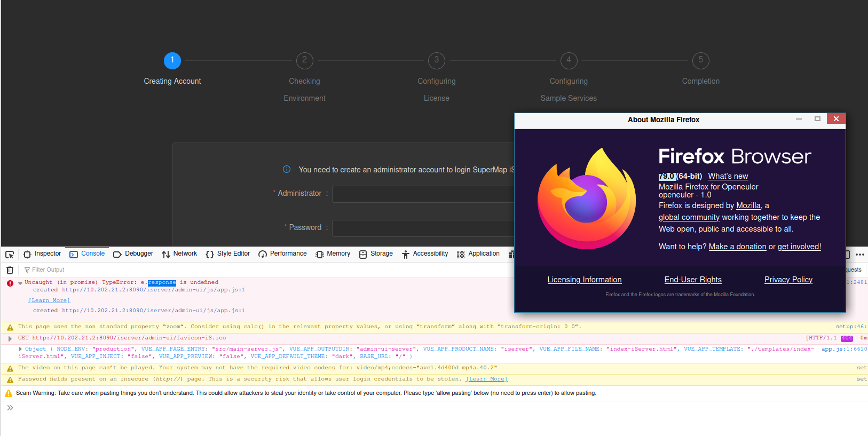
Task: Open app.js:1:6610 source location link
Action: [x=844, y=349]
